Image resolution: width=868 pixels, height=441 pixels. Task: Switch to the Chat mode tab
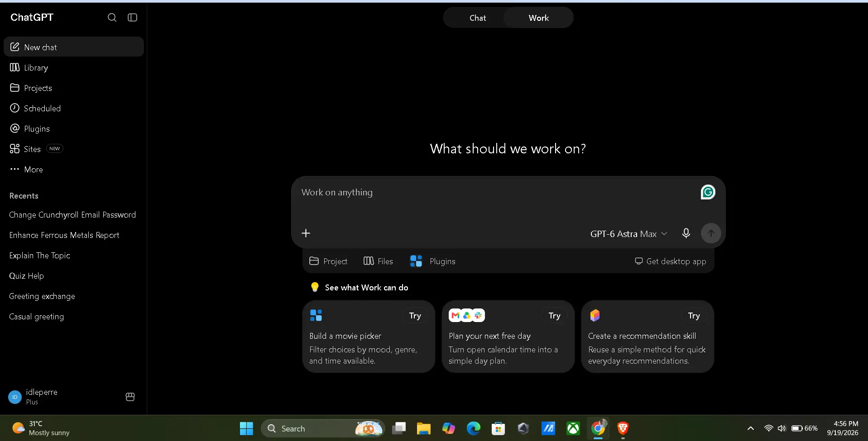477,18
